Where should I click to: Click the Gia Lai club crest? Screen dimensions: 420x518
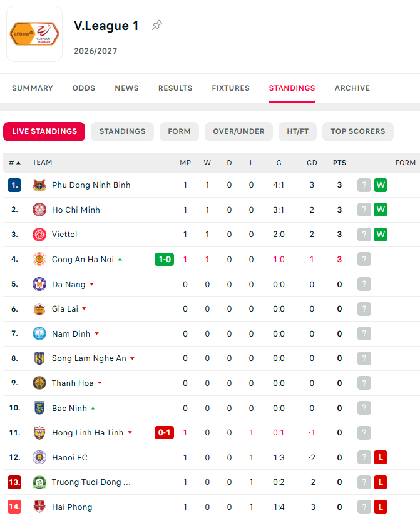(39, 309)
